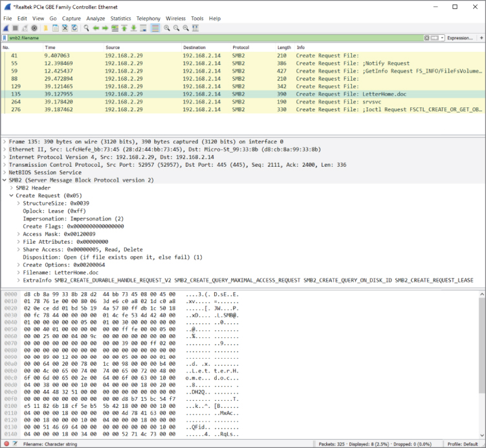486x448 pixels.
Task: Sort by the Length column header
Action: click(284, 47)
